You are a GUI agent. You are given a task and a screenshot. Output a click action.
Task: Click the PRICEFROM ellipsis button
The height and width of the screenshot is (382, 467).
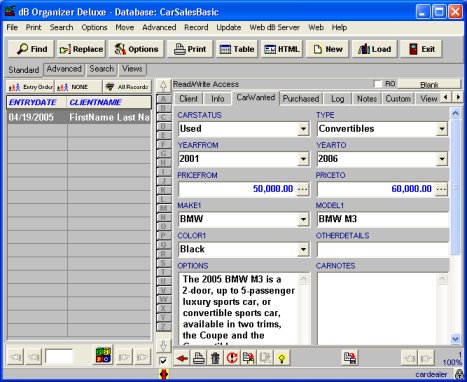[303, 189]
